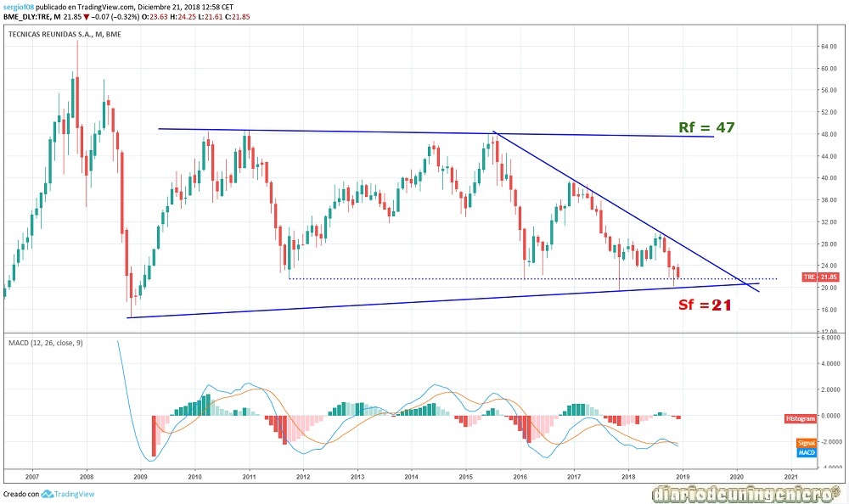
Task: Click the 16.00 price axis label
Action: 829,311
